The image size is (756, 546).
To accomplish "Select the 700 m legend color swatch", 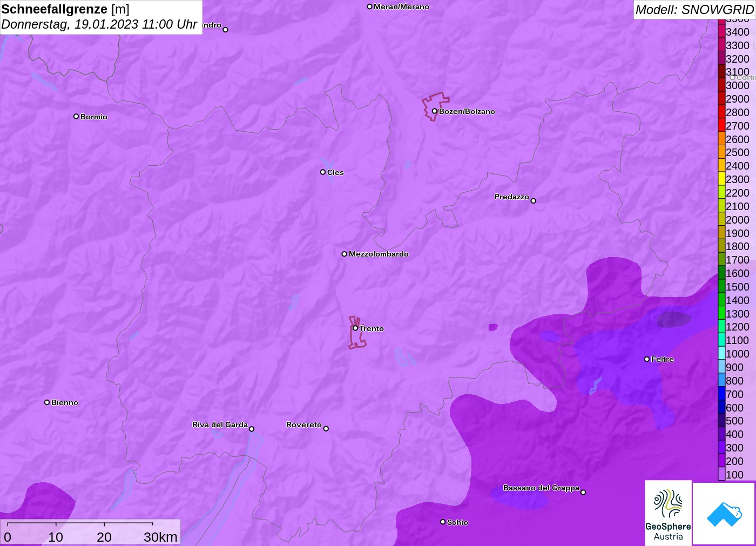I will click(721, 394).
